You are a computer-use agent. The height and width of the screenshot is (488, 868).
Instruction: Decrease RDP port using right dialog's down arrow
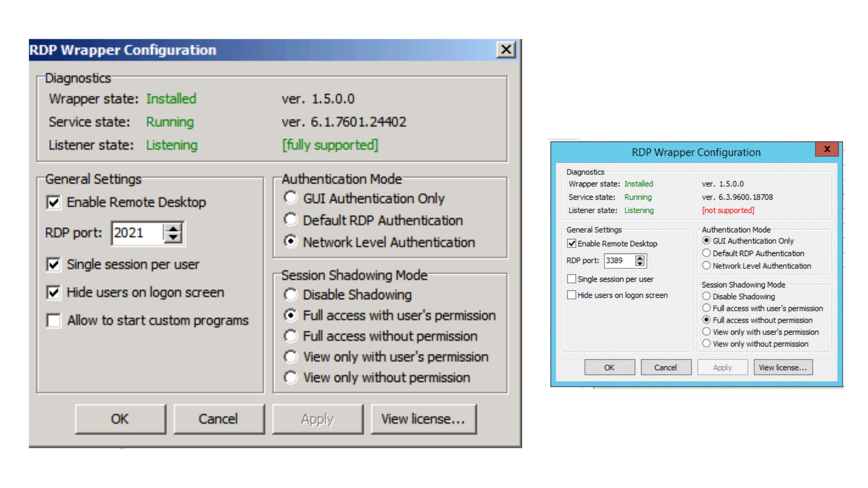tap(641, 263)
